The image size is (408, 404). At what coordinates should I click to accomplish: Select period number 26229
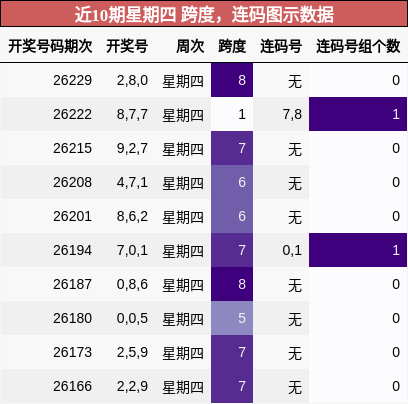point(72,80)
